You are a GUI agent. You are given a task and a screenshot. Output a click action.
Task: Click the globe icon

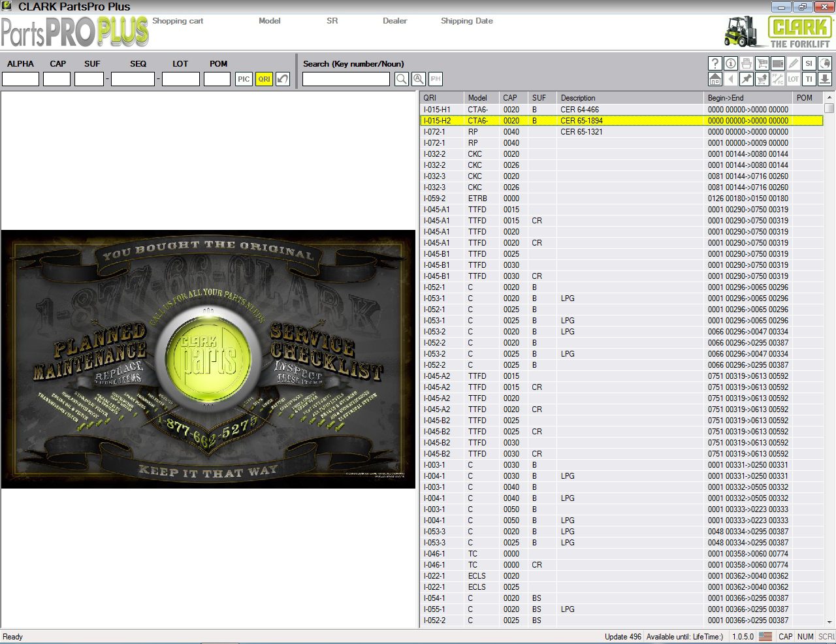pos(825,63)
